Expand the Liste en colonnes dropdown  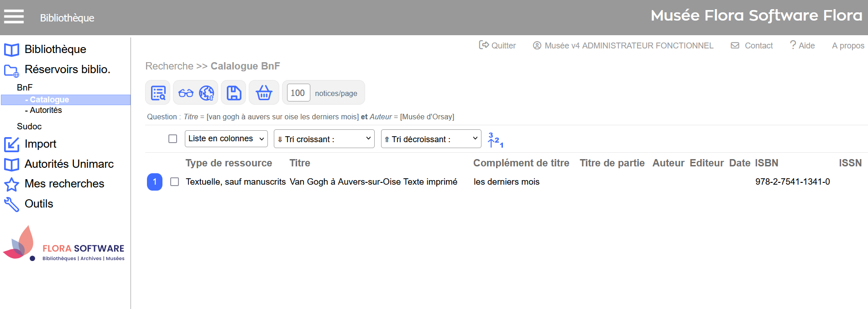coord(226,139)
